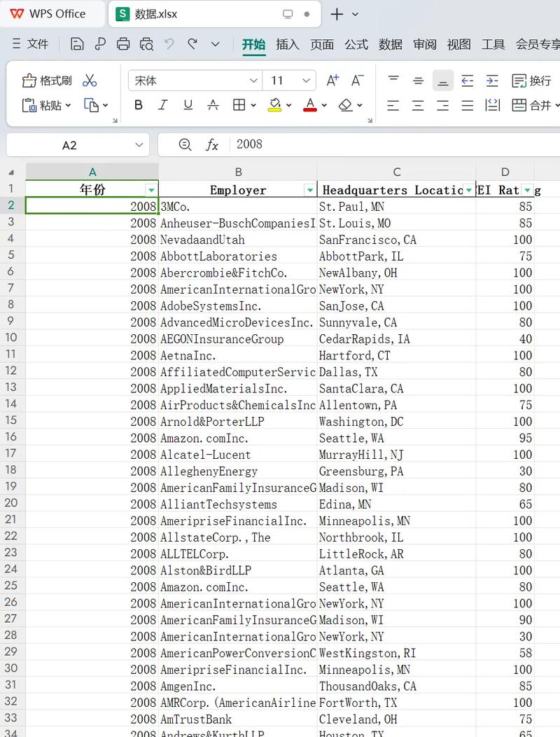Switch to the 插入 (Insert) tab

(287, 44)
